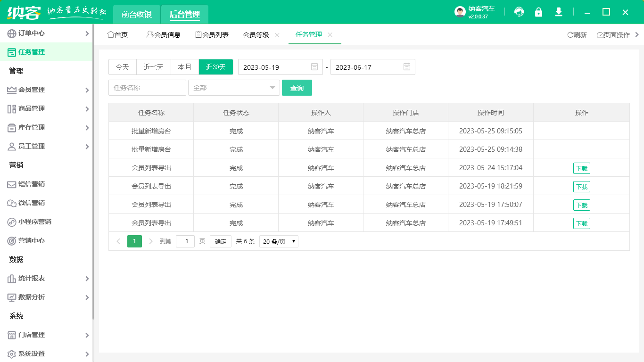Screen dimensions: 644x362
Task: Open the 20 条/页 page size dropdown
Action: pyautogui.click(x=278, y=241)
